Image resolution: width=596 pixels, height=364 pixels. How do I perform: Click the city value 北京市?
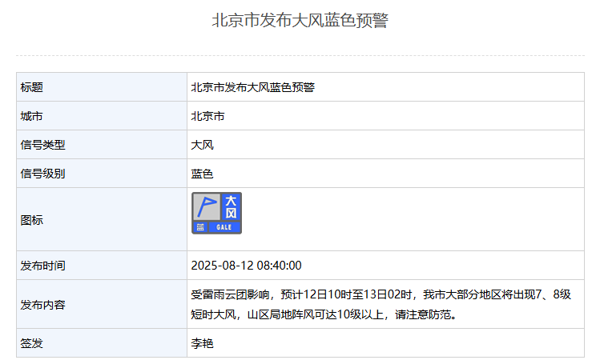click(207, 116)
